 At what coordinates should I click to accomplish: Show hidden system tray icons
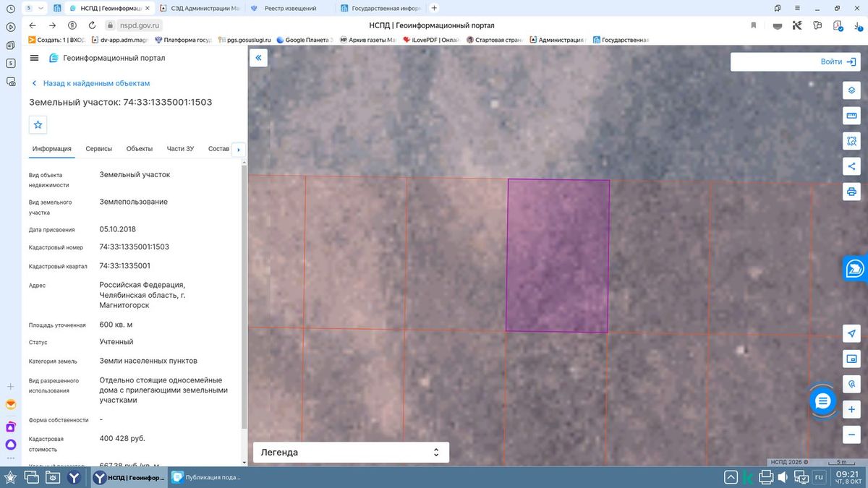[x=731, y=477]
